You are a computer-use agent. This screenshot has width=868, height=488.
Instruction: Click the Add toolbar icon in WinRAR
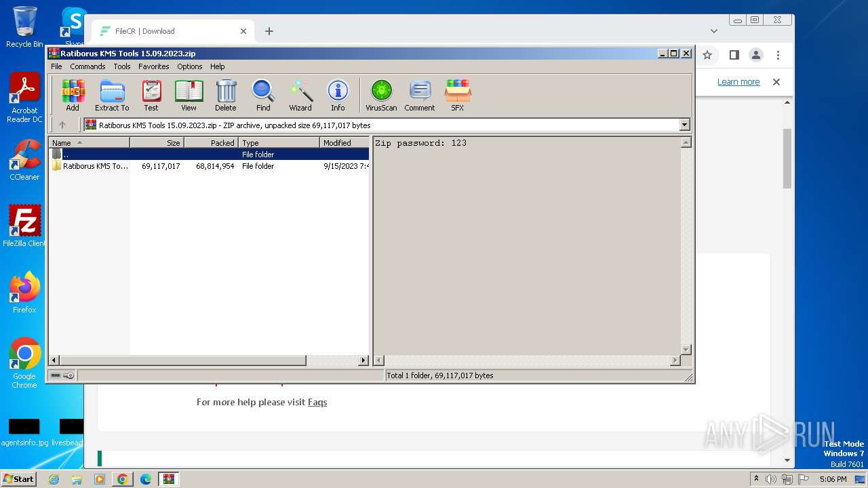[x=73, y=95]
